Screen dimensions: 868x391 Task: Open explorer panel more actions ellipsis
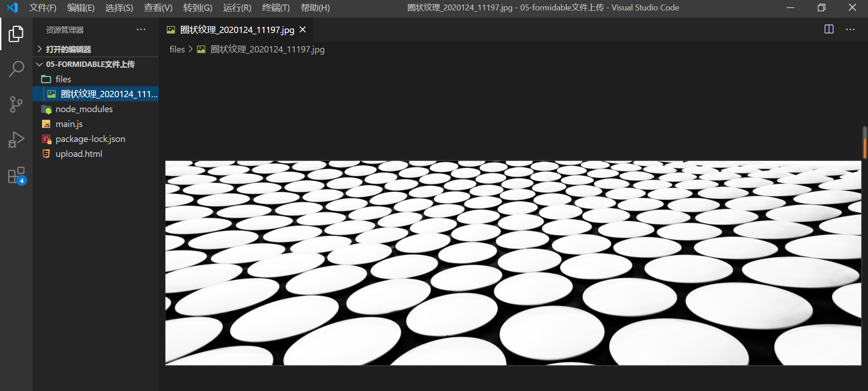(x=141, y=30)
